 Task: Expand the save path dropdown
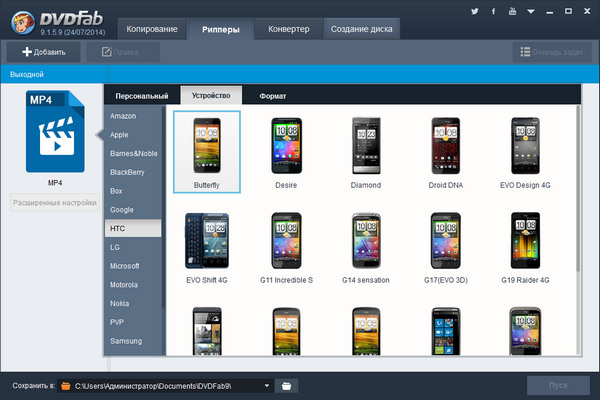(x=267, y=385)
